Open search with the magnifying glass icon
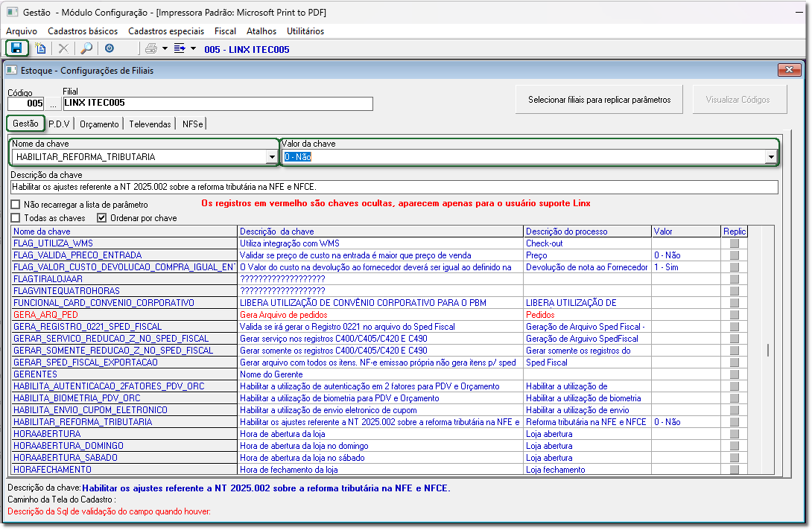 86,49
